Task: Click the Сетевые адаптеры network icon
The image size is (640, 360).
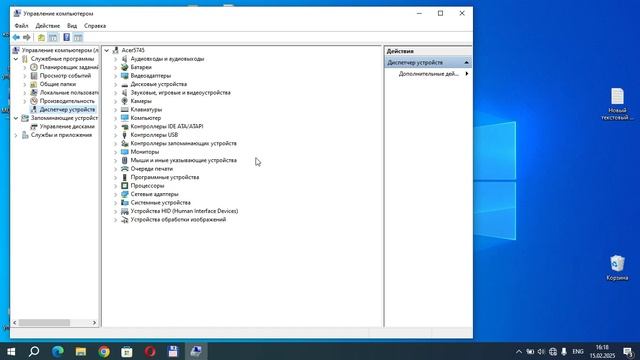Action: [124, 194]
